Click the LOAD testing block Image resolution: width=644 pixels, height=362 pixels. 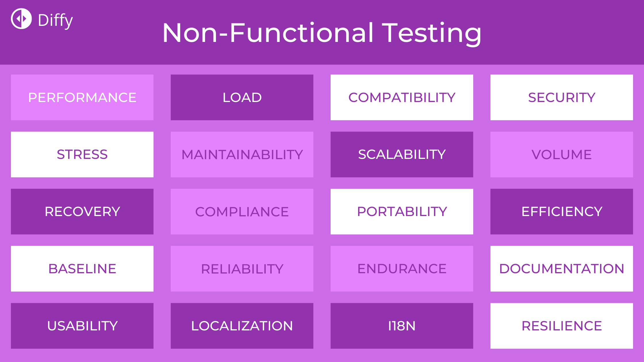coord(242,97)
